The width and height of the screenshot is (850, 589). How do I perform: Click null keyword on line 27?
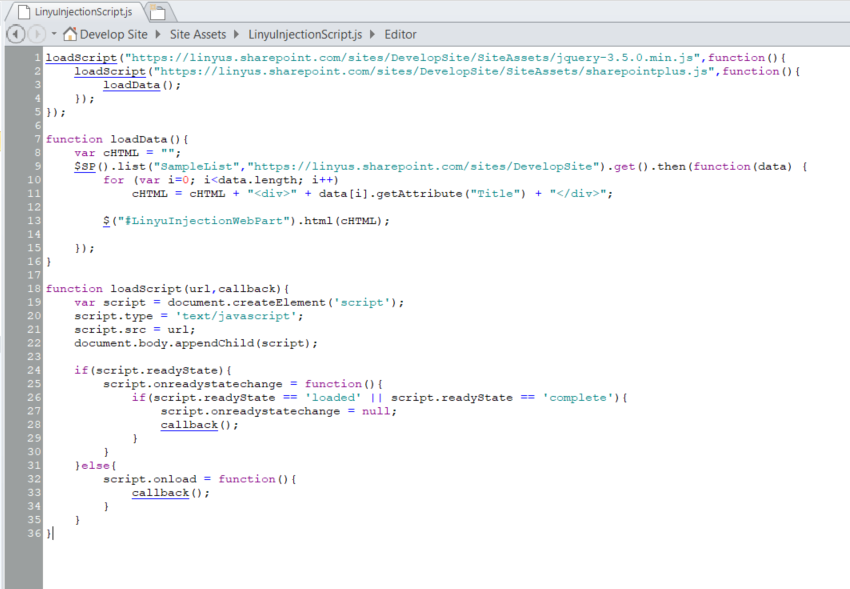click(x=376, y=411)
